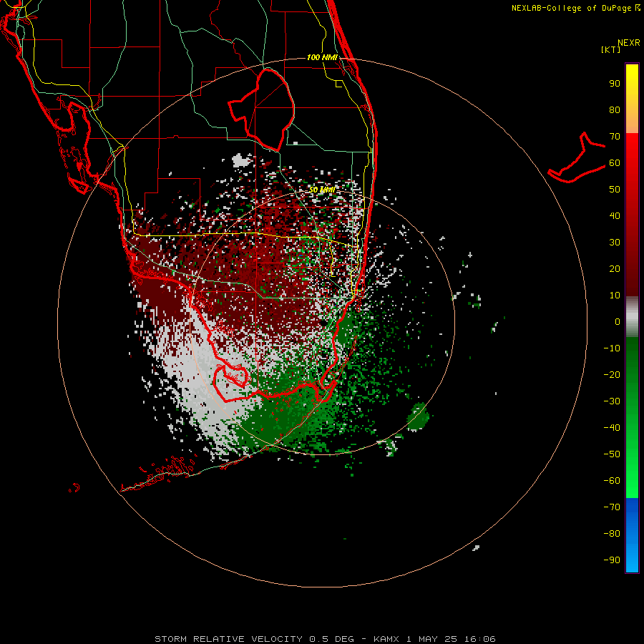Select the -70 scale label
The image size is (644, 644).
612,507
